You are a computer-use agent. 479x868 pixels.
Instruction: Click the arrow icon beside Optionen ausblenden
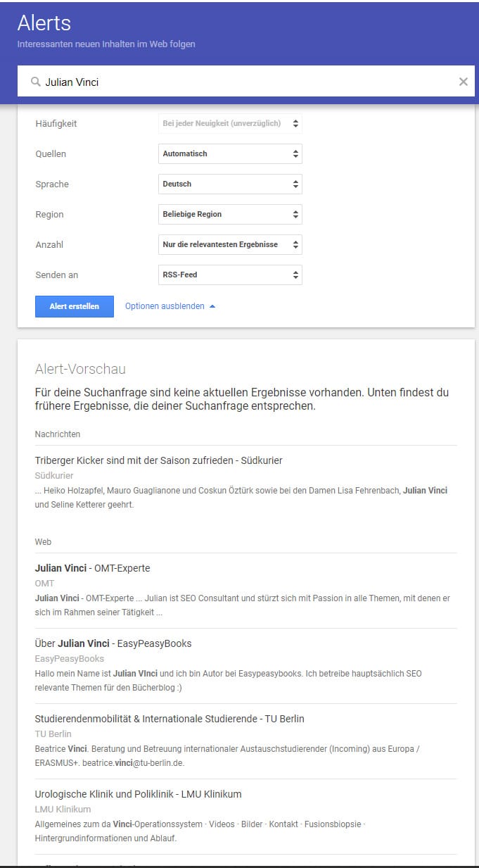[212, 307]
